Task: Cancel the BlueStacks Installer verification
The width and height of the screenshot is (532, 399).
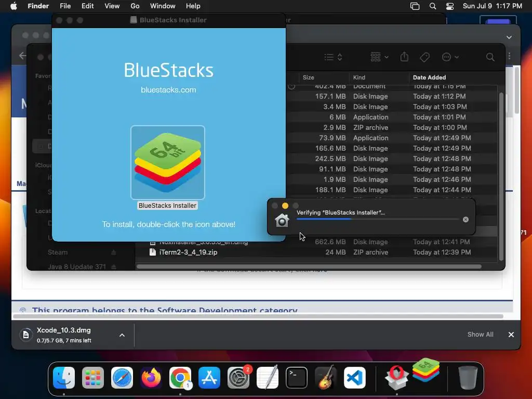Action: click(x=465, y=220)
